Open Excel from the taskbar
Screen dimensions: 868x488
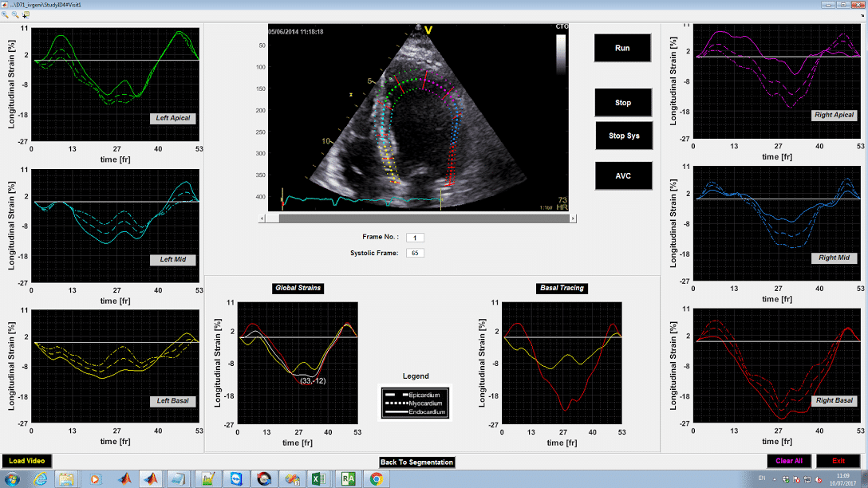318,478
